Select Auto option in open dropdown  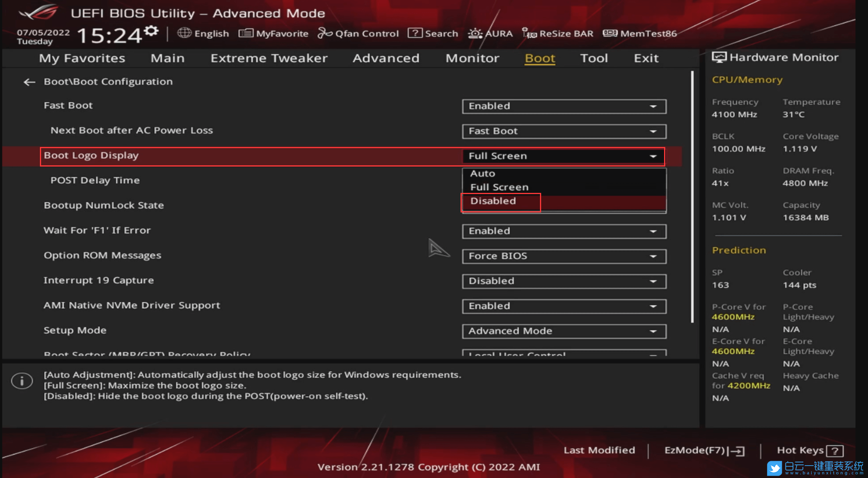482,174
